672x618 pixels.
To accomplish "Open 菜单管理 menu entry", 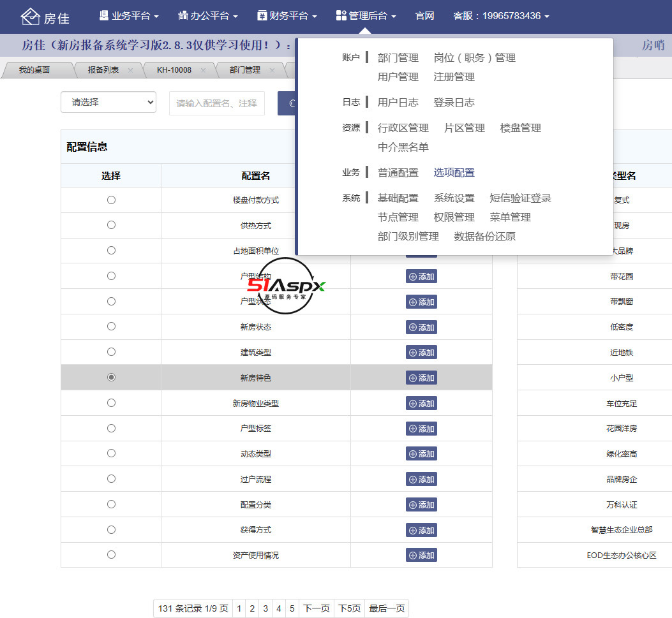I will point(510,217).
